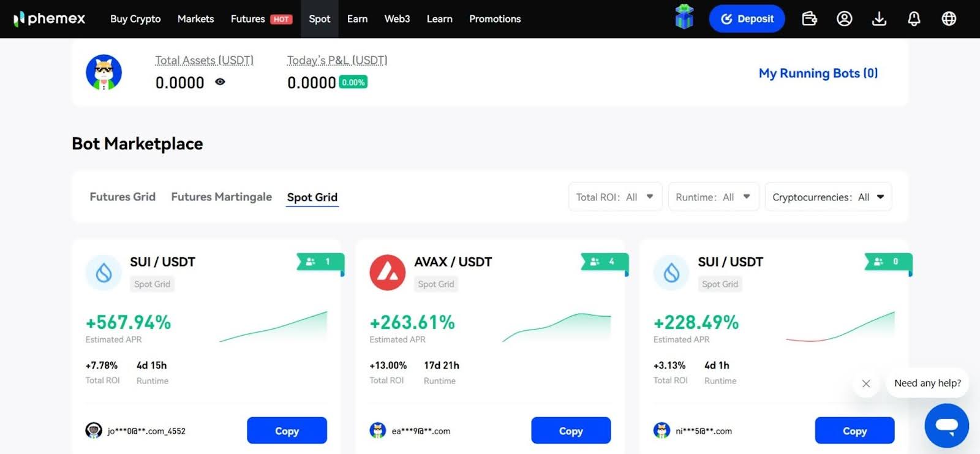Open the live chat support bubble
980x454 pixels.
pyautogui.click(x=946, y=425)
